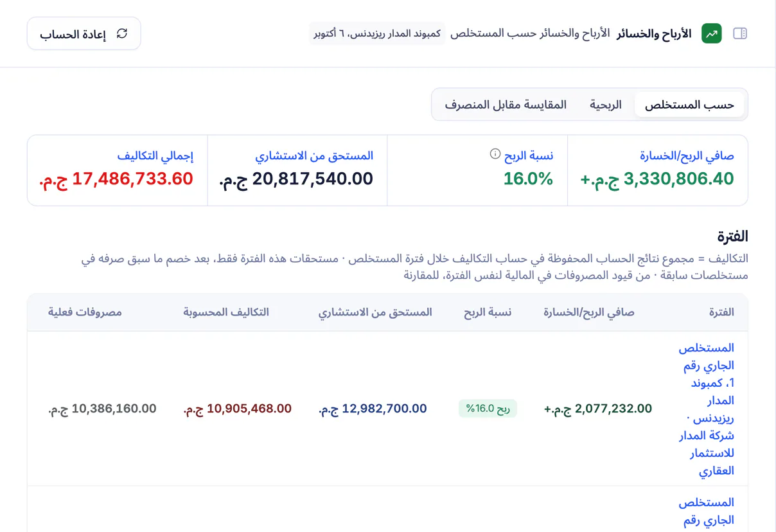Click the refresh icon in إعادة الحساب
776x532 pixels.
[122, 33]
